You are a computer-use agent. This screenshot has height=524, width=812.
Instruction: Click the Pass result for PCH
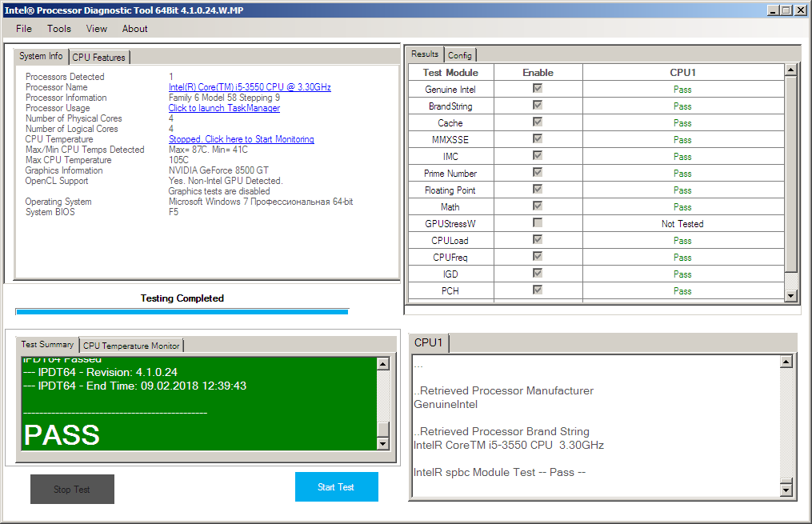pyautogui.click(x=682, y=291)
